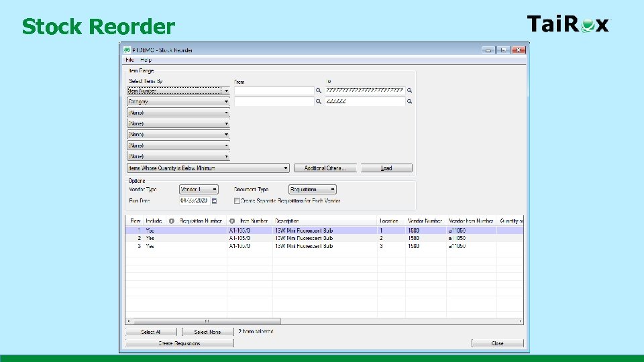Select the Description cell in row 2

pos(325,238)
